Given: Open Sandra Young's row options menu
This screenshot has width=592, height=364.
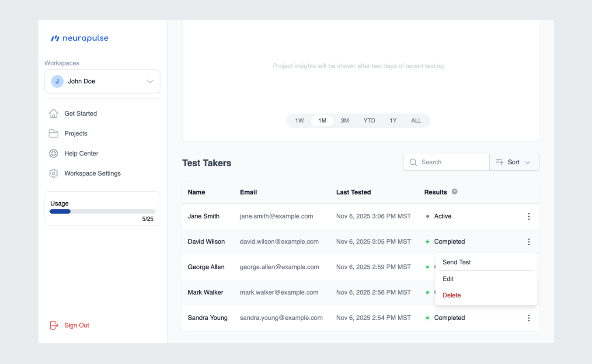Looking at the screenshot, I should (x=529, y=318).
